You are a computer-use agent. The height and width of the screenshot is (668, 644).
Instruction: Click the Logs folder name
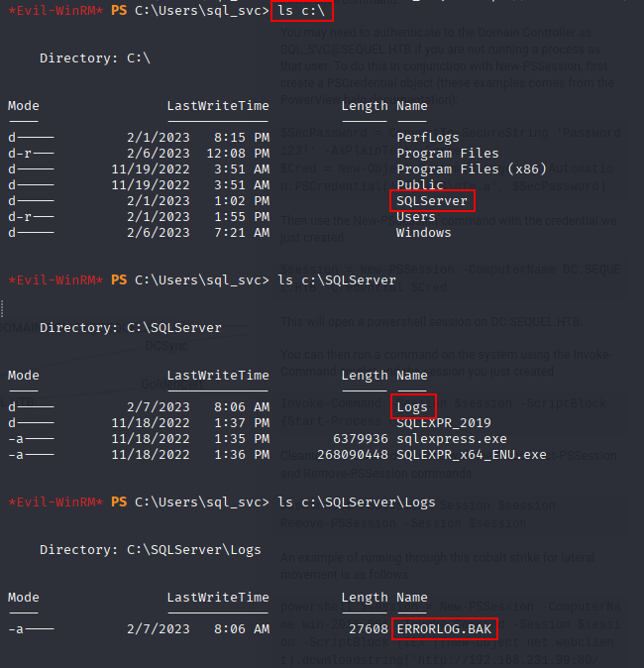pyautogui.click(x=412, y=407)
